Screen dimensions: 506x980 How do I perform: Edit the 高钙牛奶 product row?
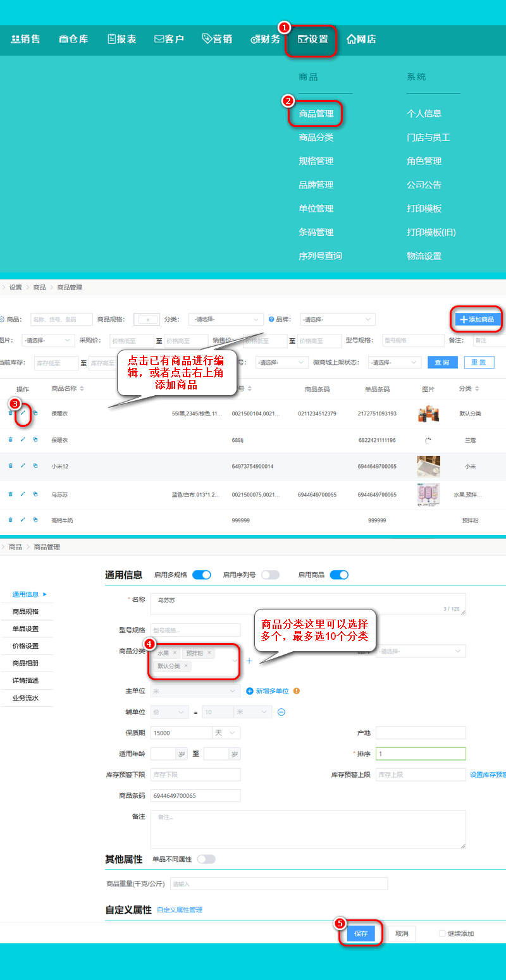point(23,520)
